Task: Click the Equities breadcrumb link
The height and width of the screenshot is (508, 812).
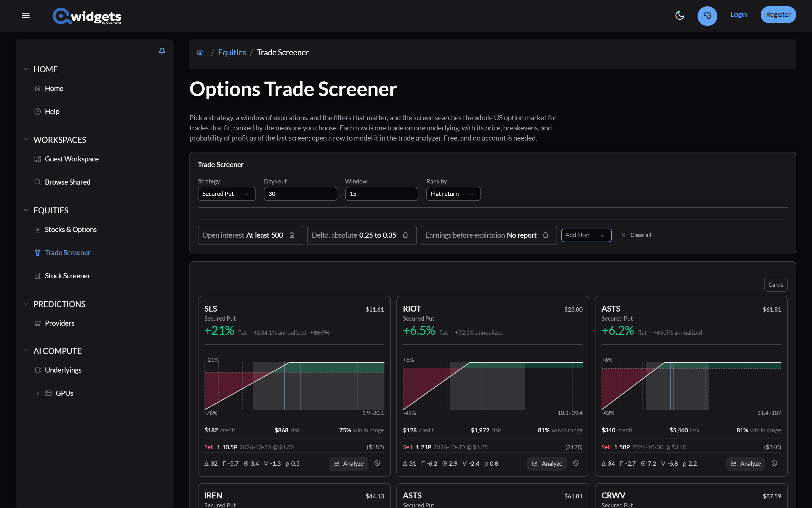Action: 232,52
